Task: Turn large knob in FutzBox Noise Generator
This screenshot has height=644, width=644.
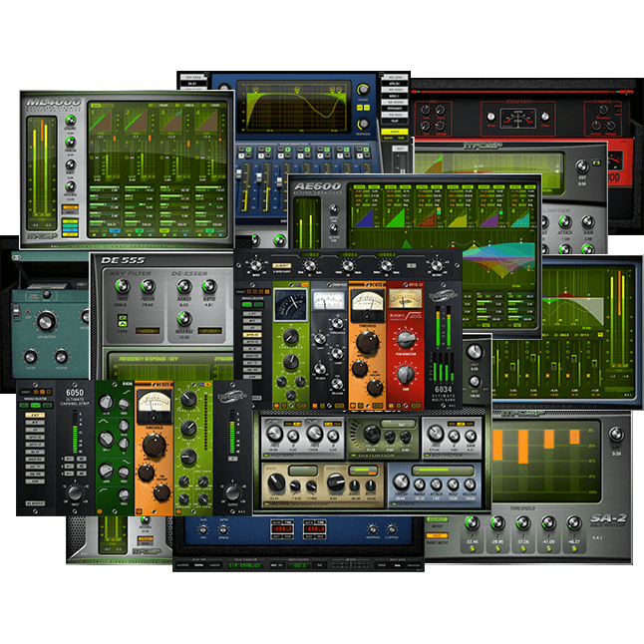Action: pos(275,483)
